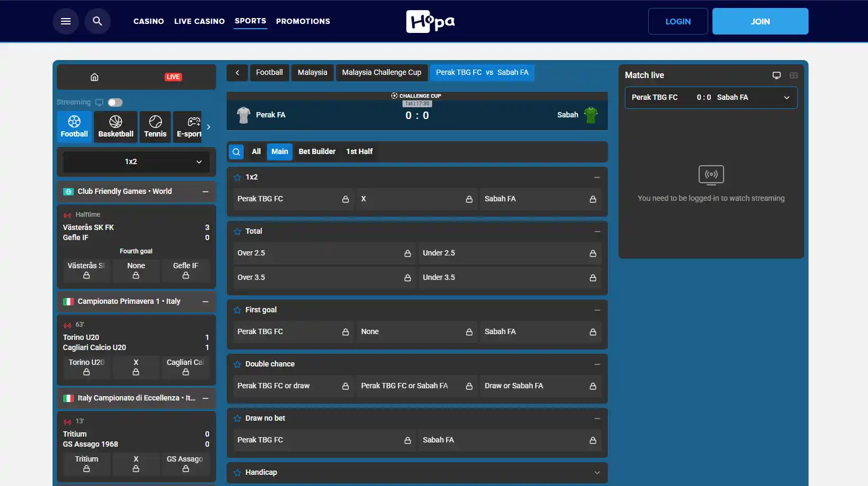The image size is (868, 486).
Task: Favorite the Total market star
Action: point(237,232)
